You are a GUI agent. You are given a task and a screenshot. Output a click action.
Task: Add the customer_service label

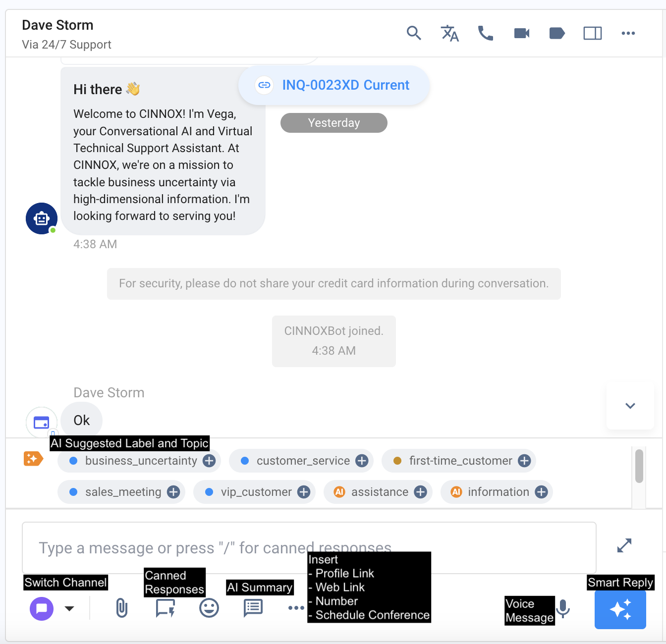362,461
